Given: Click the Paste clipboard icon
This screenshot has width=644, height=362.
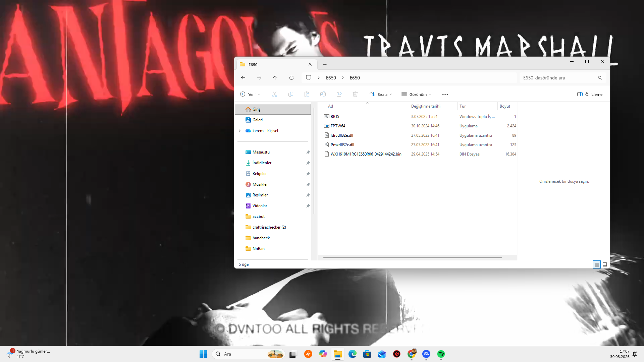Looking at the screenshot, I should [307, 95].
